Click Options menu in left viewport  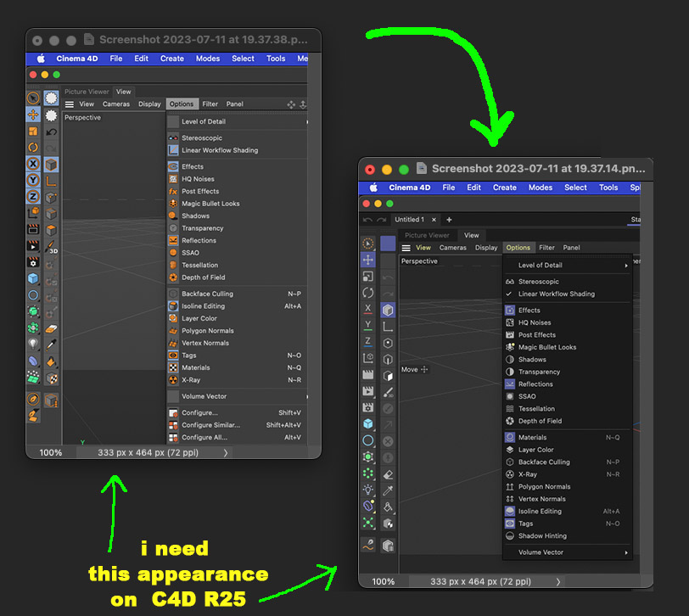(182, 104)
